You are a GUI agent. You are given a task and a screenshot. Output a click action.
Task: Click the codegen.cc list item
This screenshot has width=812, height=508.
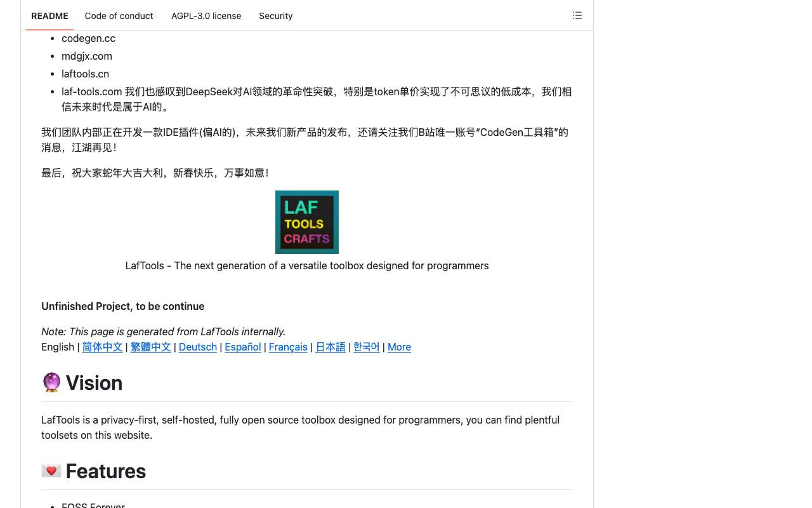(x=88, y=38)
